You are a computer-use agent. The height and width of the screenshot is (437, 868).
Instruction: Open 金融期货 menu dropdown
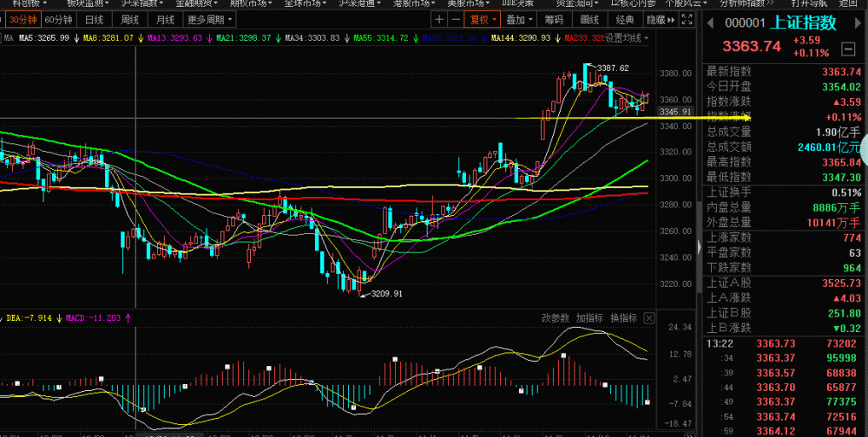[x=196, y=3]
